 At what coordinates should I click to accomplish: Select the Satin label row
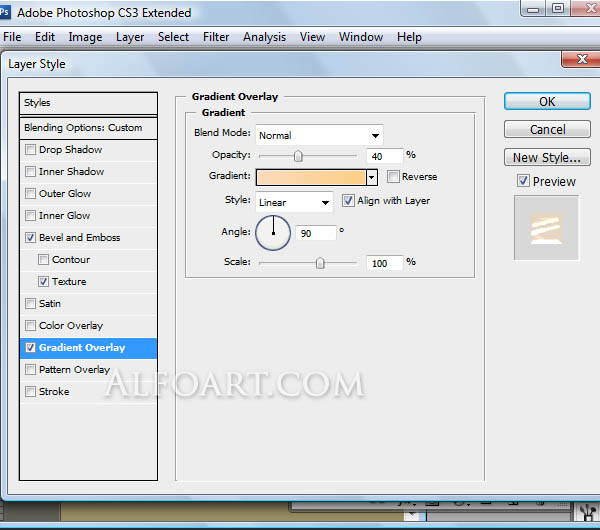click(x=50, y=304)
